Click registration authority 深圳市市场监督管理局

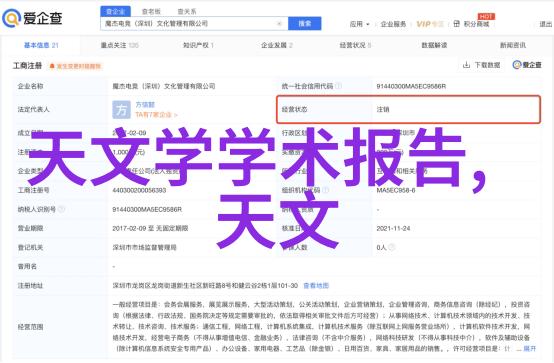[x=145, y=247]
